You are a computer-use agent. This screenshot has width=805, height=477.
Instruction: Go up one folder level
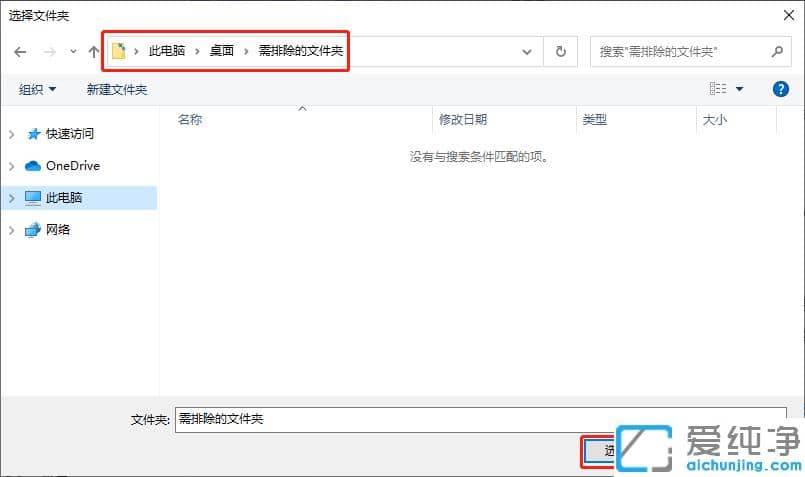[x=93, y=51]
